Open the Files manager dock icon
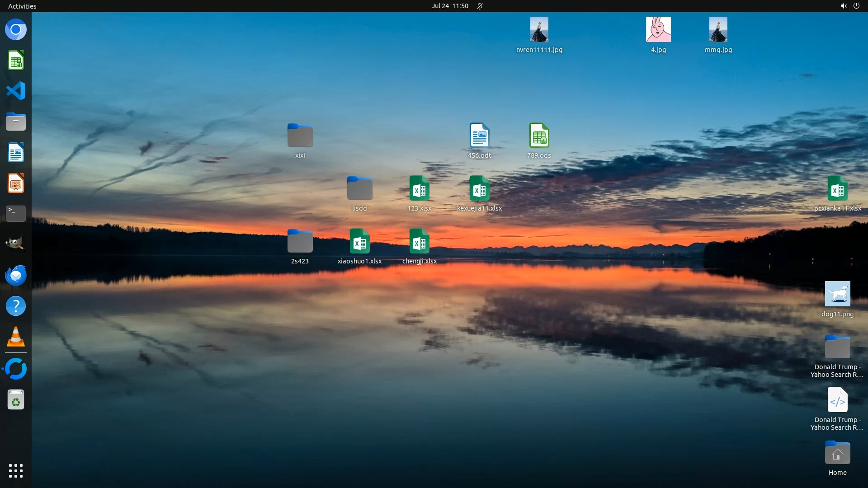Screen dimensions: 868x488 (16, 122)
